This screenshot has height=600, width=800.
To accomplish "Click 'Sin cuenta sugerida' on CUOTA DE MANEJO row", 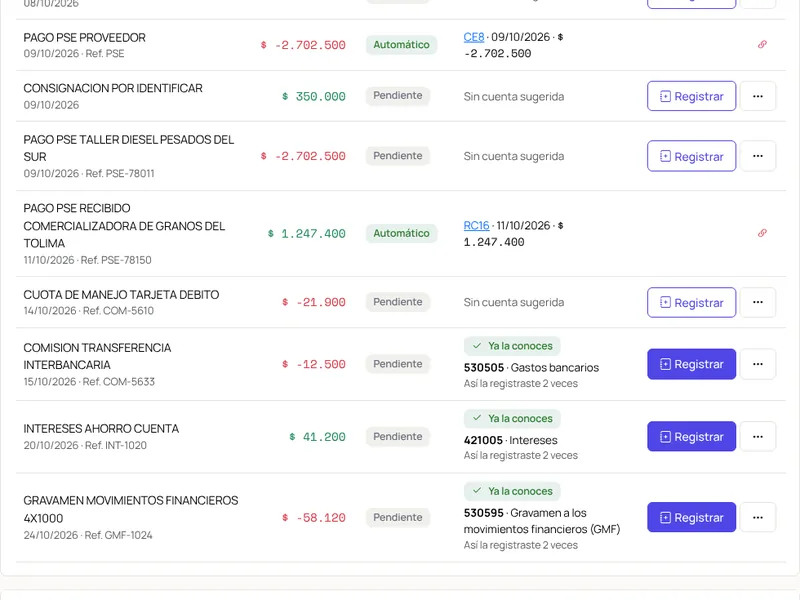I will [514, 303].
